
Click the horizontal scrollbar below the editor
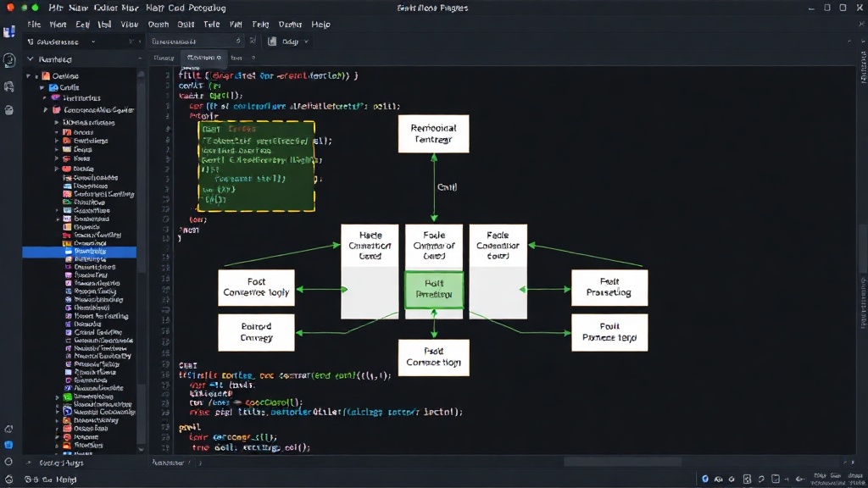(623, 462)
